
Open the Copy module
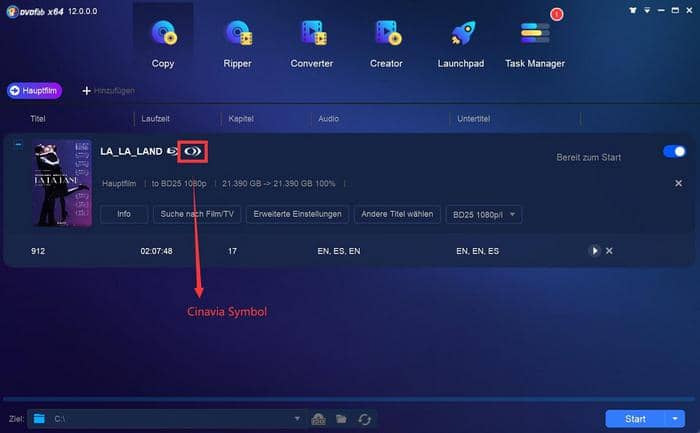(163, 44)
